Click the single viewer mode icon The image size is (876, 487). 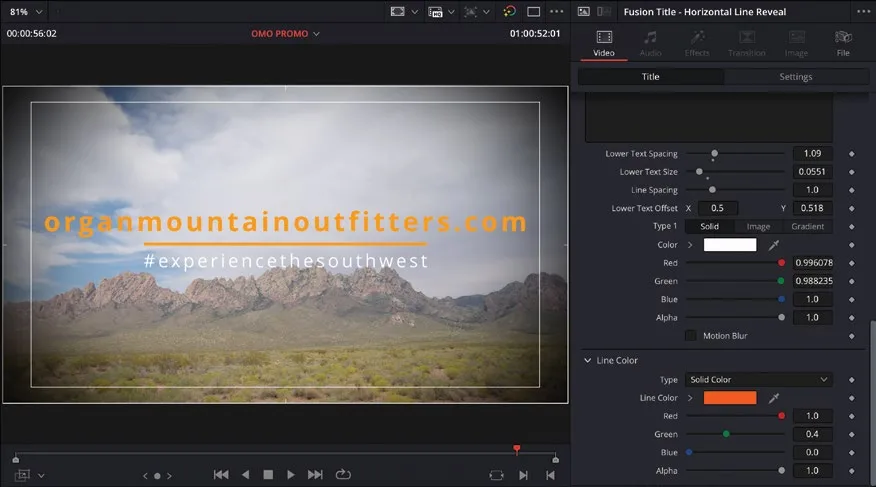tap(534, 12)
